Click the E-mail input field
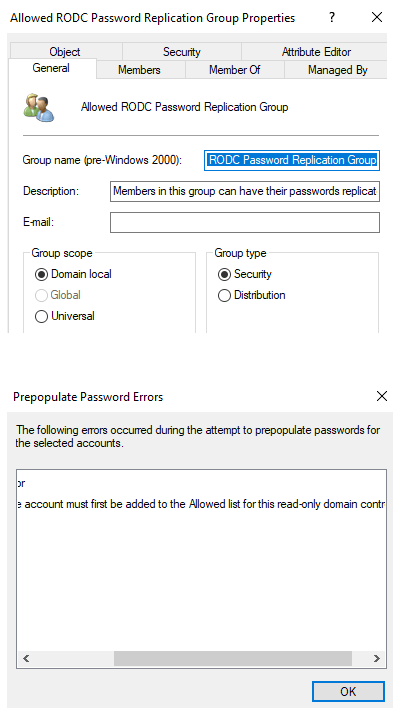This screenshot has width=397, height=711. click(x=245, y=223)
